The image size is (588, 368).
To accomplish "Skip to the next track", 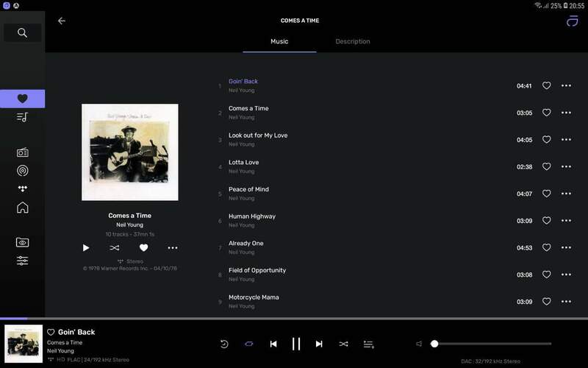I will tap(319, 344).
